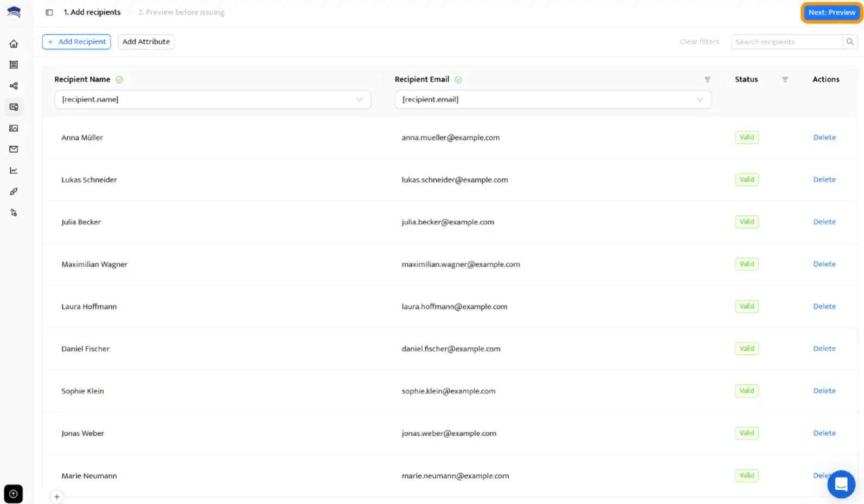Click the Valid badge for Marie Neumann
Screen dimensions: 864x504
click(x=746, y=476)
